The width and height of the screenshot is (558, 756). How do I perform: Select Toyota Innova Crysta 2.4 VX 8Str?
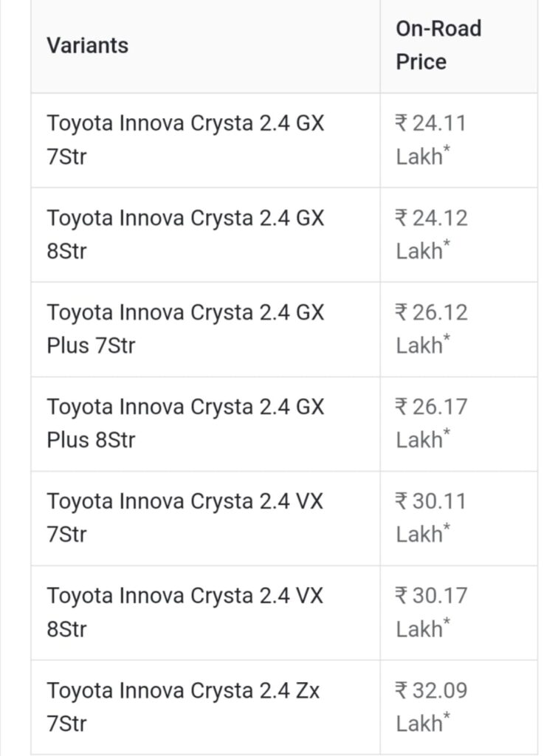(185, 612)
